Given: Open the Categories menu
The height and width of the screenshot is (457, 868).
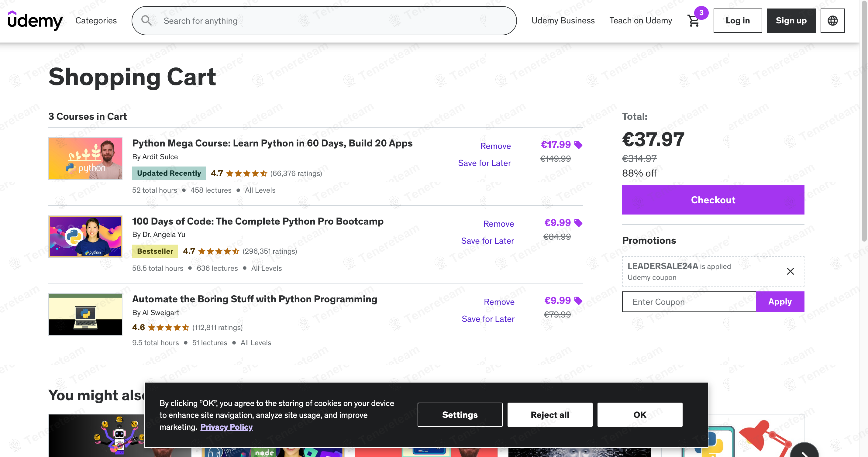Looking at the screenshot, I should tap(96, 21).
